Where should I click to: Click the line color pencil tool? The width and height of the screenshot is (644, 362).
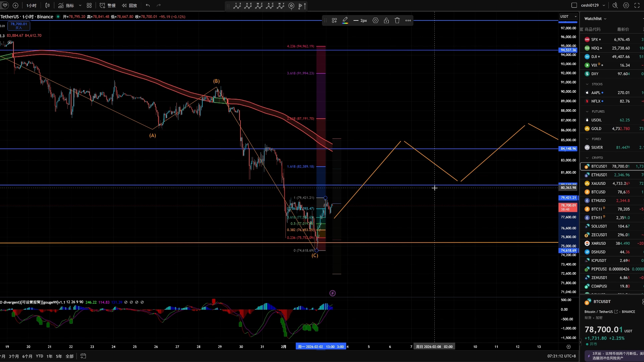point(345,20)
